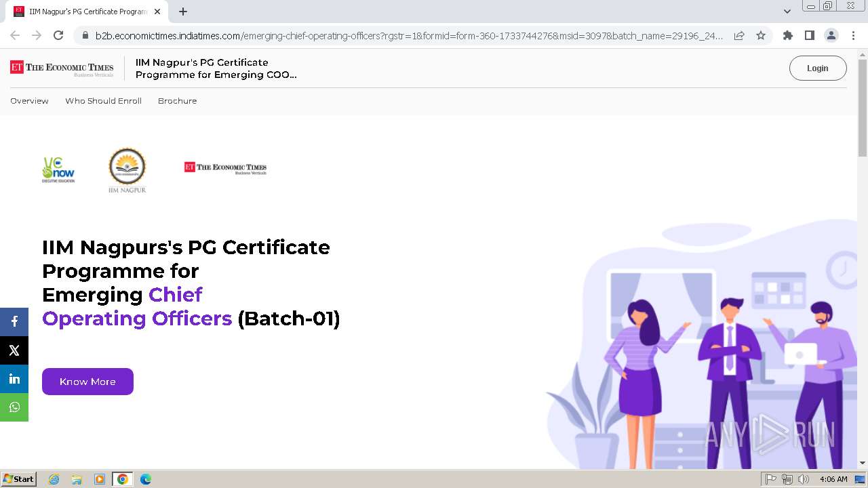Expand the tab search dropdown arrow
This screenshot has width=868, height=488.
(x=787, y=12)
